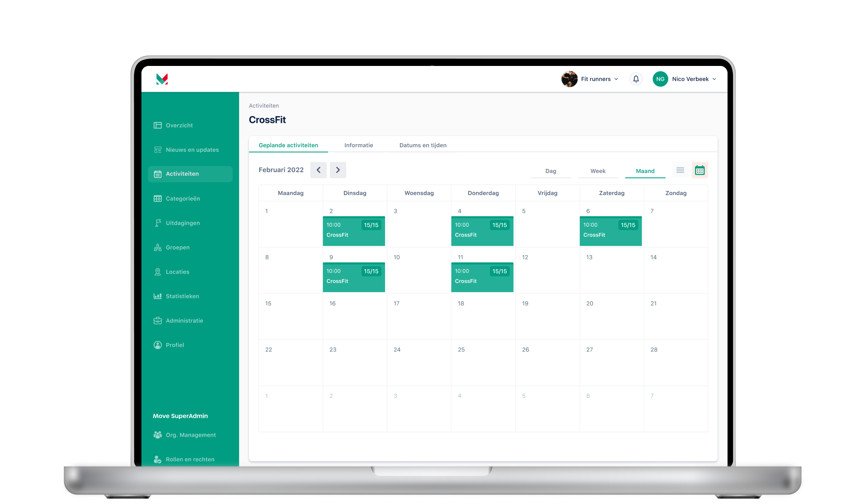Expand the Fit runners organization dropdown
864x504 pixels.
click(x=590, y=79)
